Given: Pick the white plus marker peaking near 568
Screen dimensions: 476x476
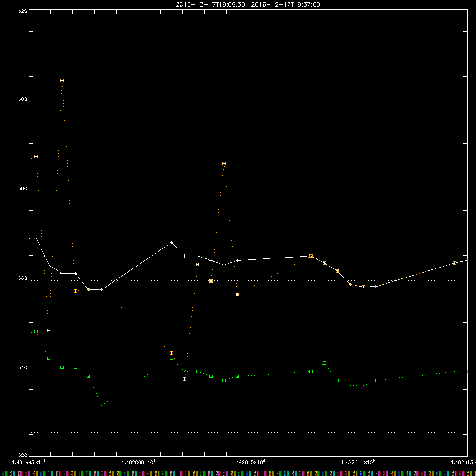Looking at the screenshot, I should point(171,243).
